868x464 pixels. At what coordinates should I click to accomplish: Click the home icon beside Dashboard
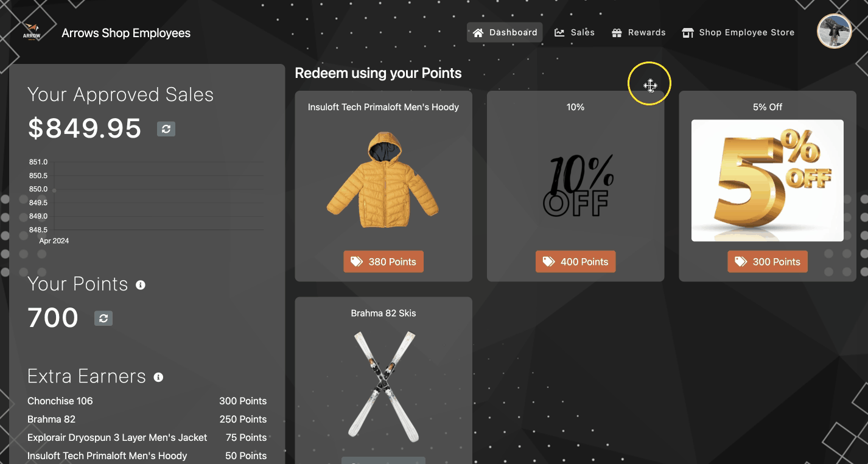click(478, 32)
